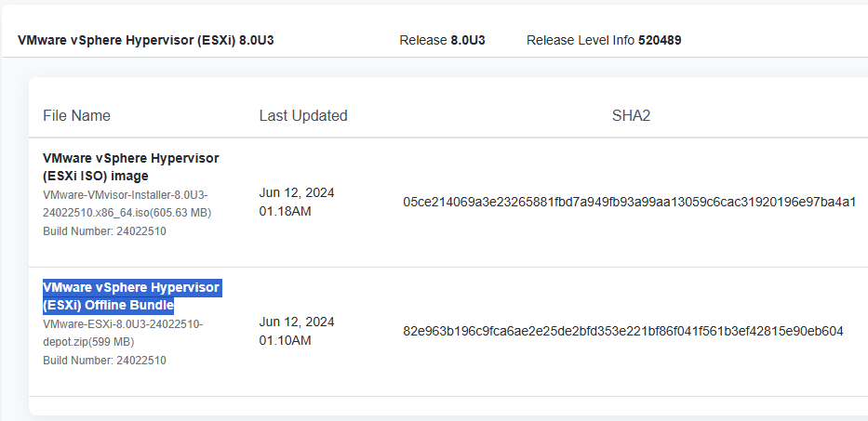Click the VMware-ESXi-8.0U3 depot.zip file name
This screenshot has height=421, width=868.
[123, 333]
